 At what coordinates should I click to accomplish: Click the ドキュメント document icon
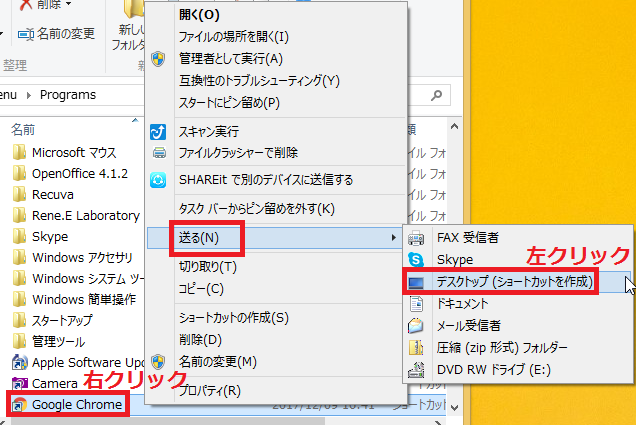[x=416, y=304]
